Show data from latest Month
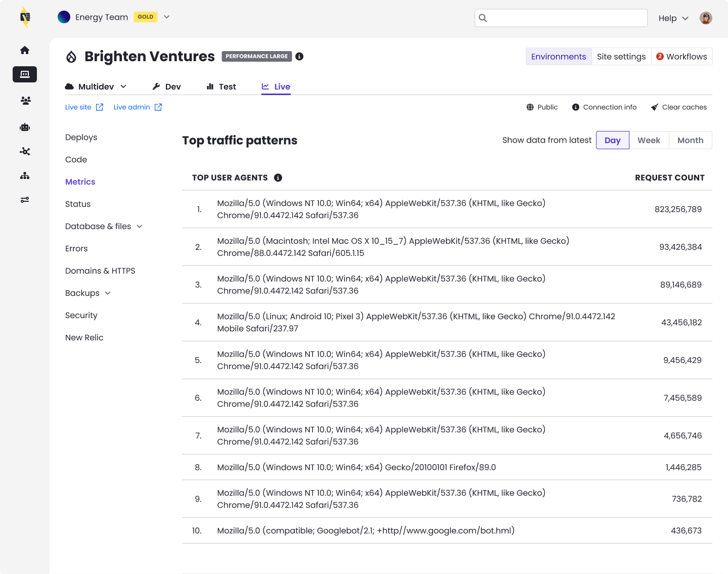728x574 pixels. 691,140
